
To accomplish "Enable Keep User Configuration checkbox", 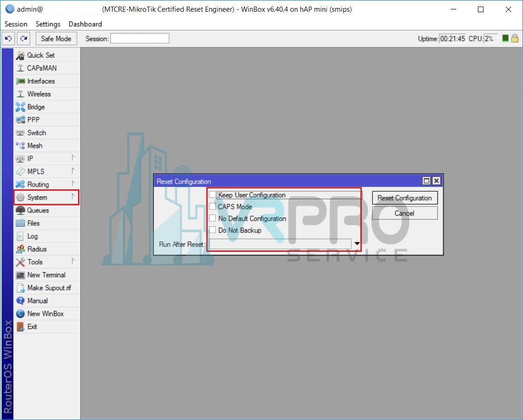I will coord(212,195).
